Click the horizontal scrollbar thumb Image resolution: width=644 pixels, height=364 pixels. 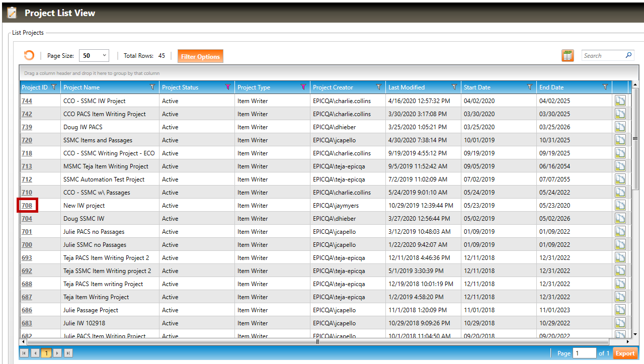pyautogui.click(x=317, y=342)
